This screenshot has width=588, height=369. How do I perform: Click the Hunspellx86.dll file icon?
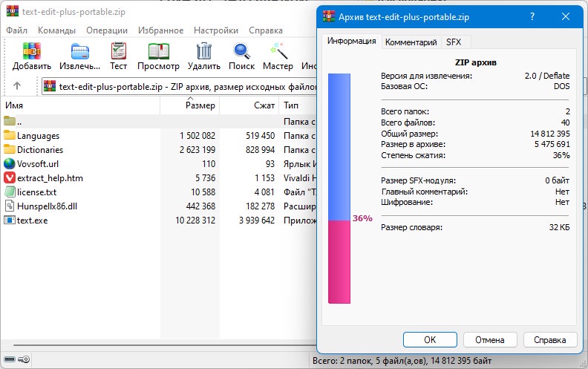(10, 206)
